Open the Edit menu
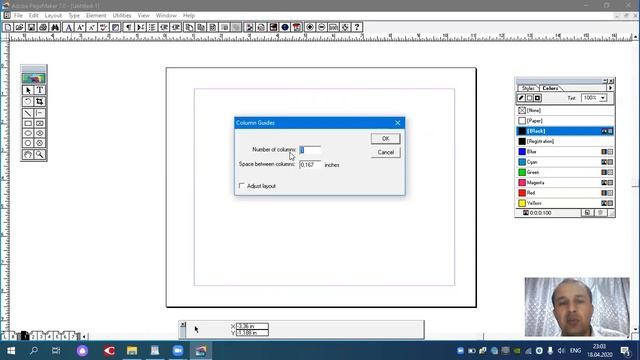This screenshot has width=640, height=360. pyautogui.click(x=33, y=16)
